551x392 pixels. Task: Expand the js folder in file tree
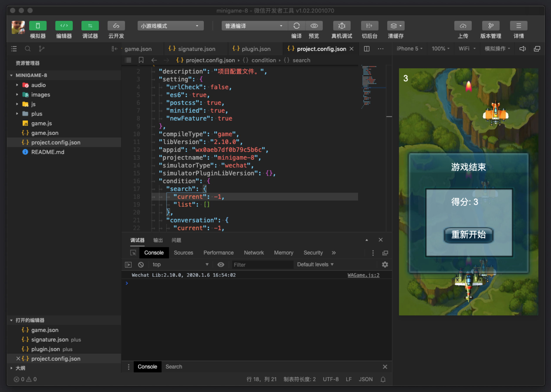17,104
